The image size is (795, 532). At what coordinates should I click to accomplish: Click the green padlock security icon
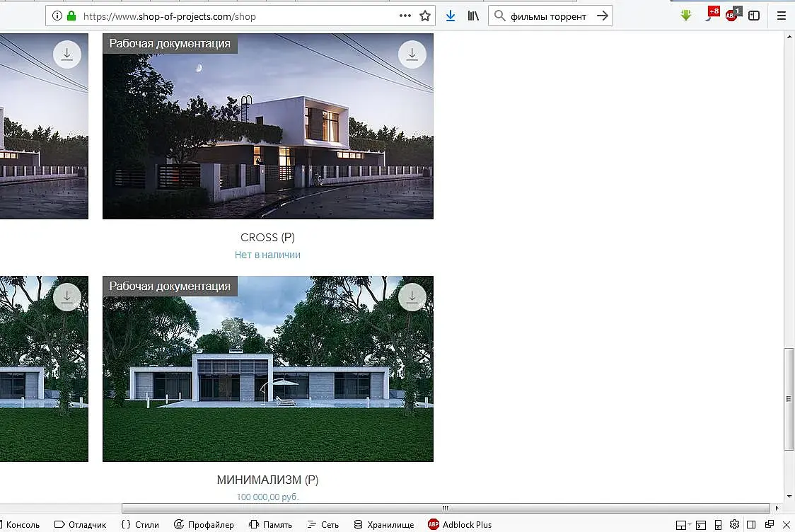pos(71,16)
